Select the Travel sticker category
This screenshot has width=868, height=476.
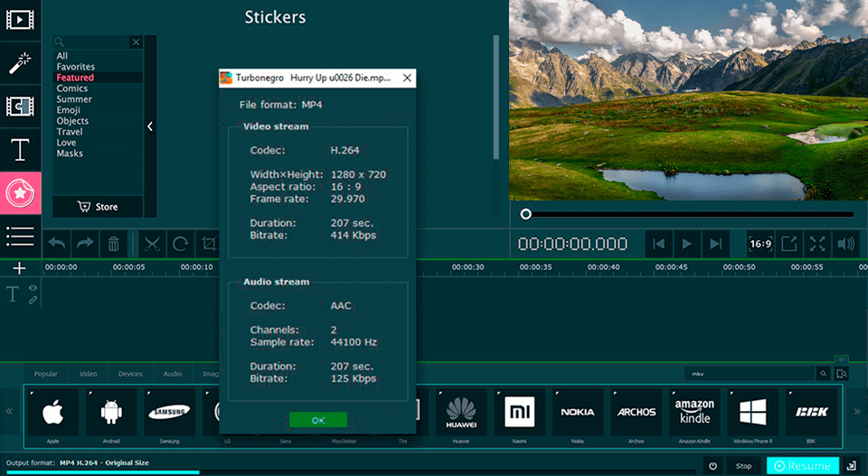[70, 132]
